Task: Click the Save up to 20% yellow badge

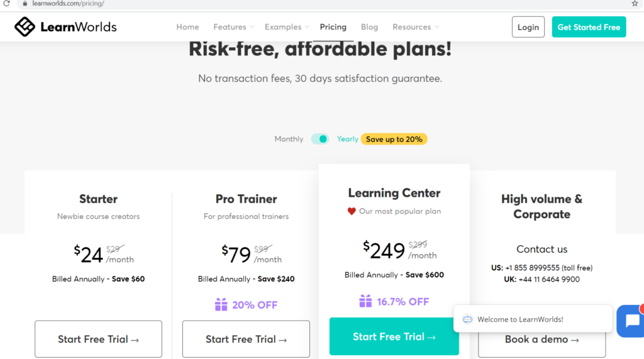Action: [x=394, y=139]
